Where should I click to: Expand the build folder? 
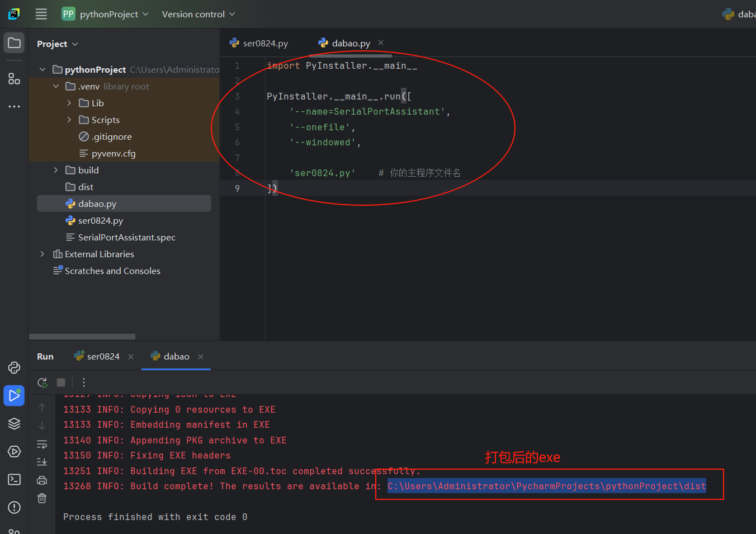[x=56, y=170]
